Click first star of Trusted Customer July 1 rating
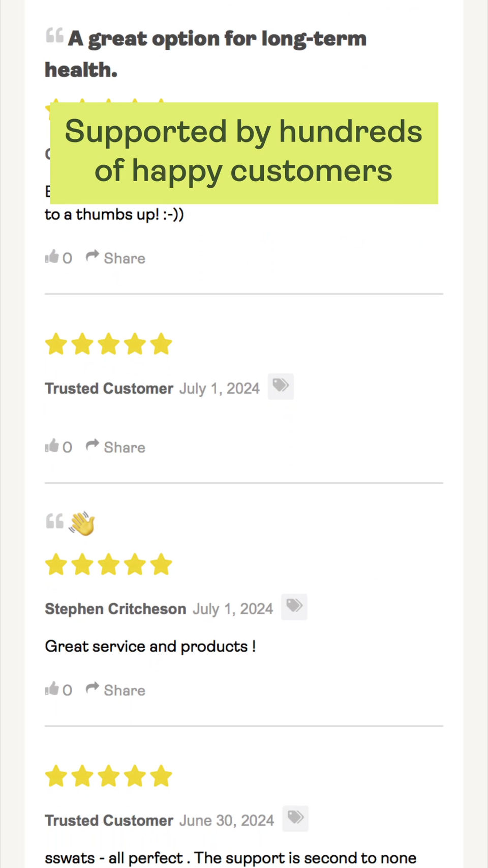Viewport: 488px width, 868px height. [56, 344]
